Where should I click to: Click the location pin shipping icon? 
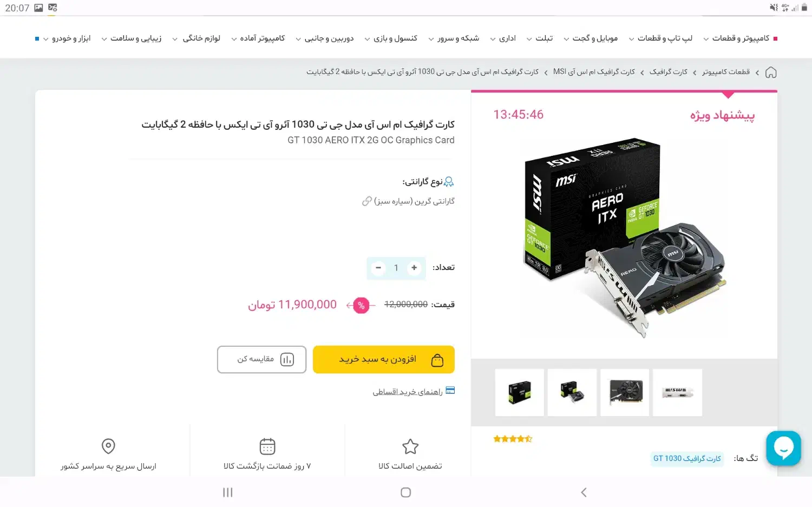(x=108, y=446)
